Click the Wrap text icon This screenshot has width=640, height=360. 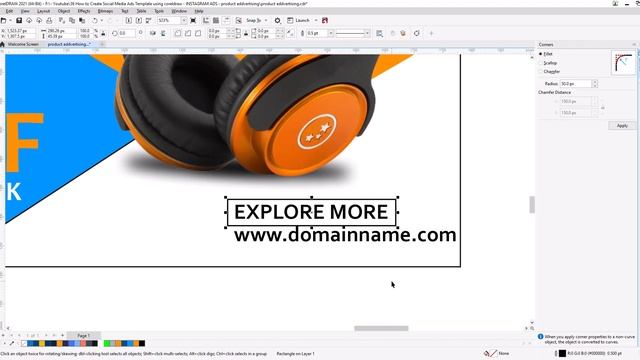[380, 33]
